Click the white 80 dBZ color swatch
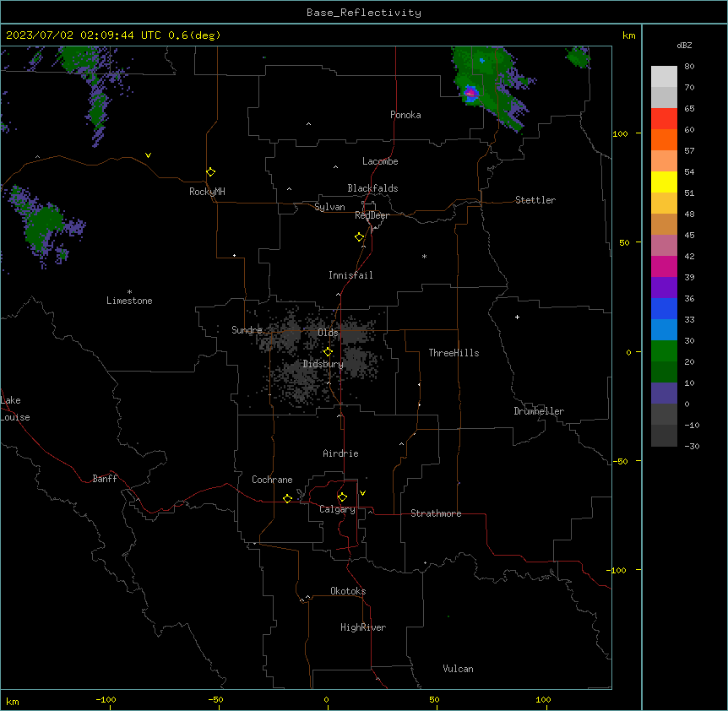Screen dimensions: 728x711 tap(664, 77)
